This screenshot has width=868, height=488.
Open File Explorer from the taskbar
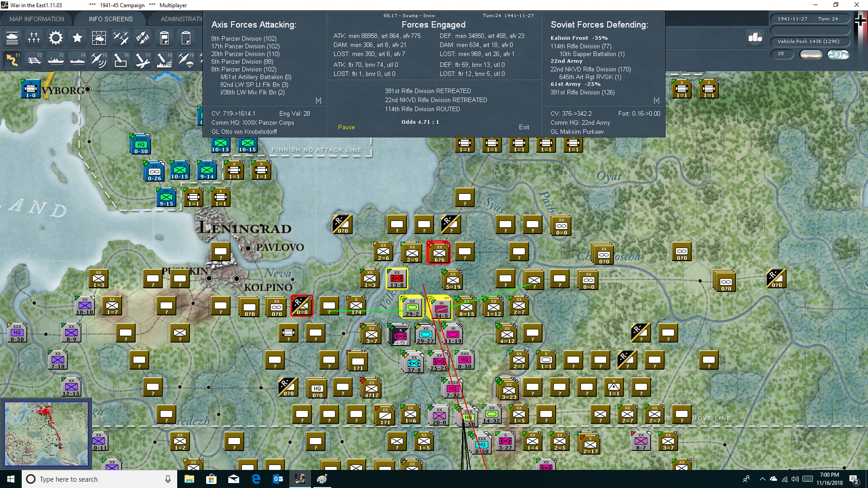189,479
